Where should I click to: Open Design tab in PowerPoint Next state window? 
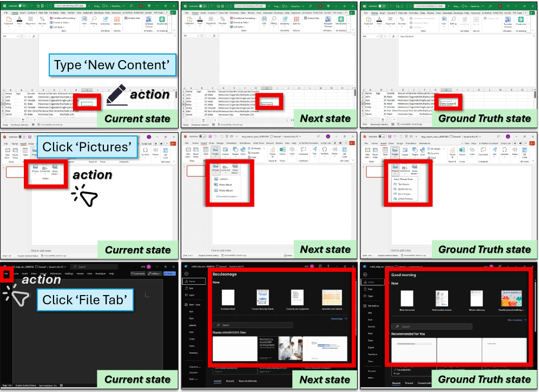pyautogui.click(x=220, y=143)
